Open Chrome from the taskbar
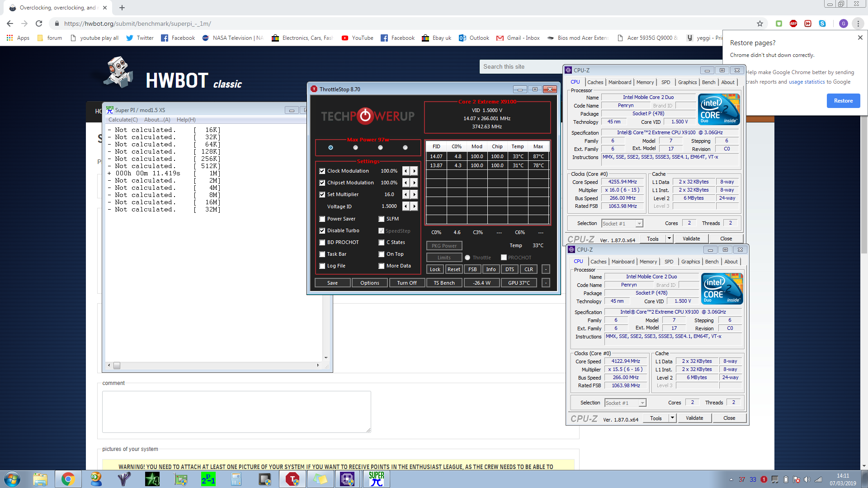868x488 pixels. tap(68, 479)
